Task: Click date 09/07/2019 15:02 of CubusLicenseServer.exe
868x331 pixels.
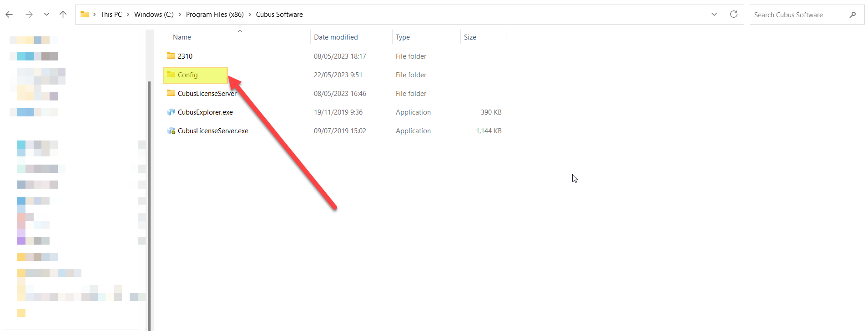Action: point(340,131)
